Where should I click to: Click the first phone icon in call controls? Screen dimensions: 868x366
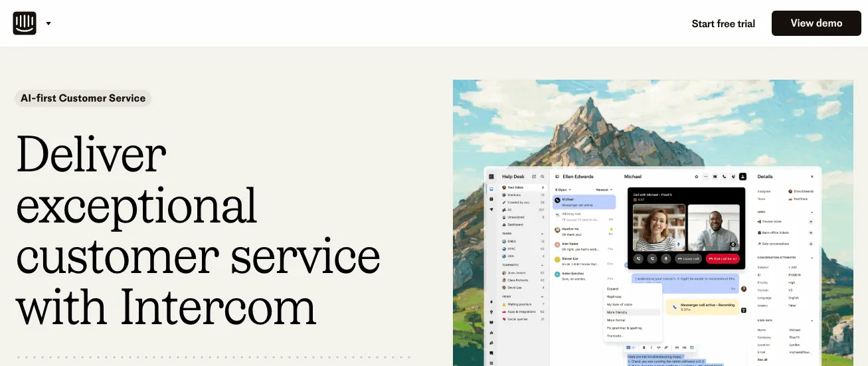pos(639,258)
